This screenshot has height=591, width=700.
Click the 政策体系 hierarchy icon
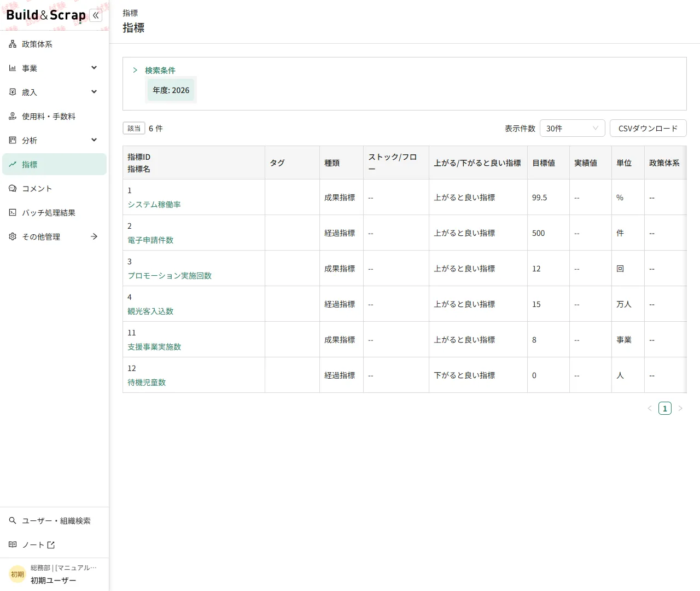click(x=13, y=44)
